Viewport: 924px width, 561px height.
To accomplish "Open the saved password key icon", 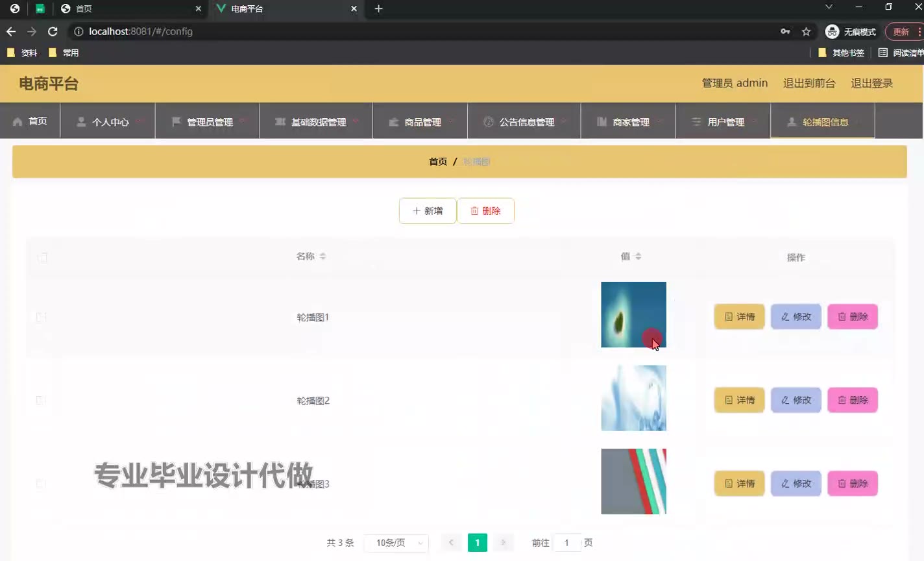I will point(785,31).
